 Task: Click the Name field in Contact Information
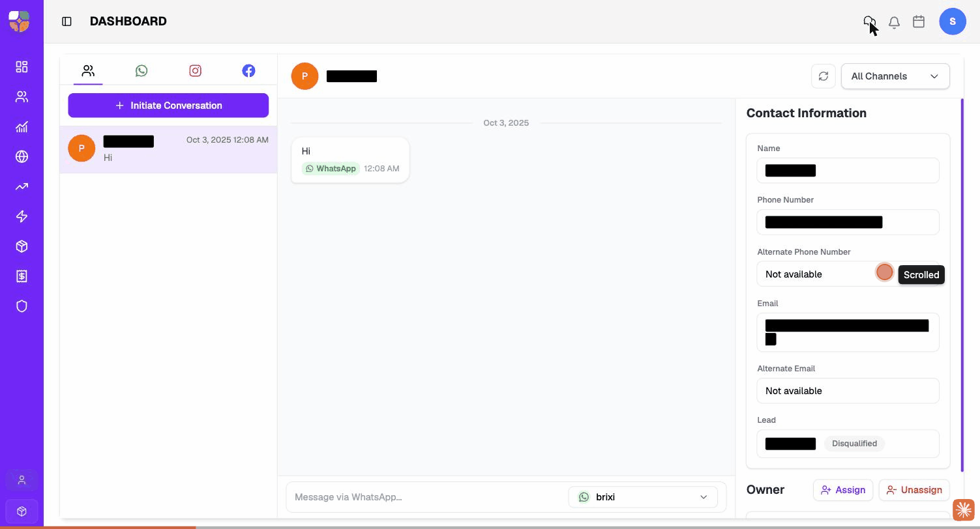point(848,171)
